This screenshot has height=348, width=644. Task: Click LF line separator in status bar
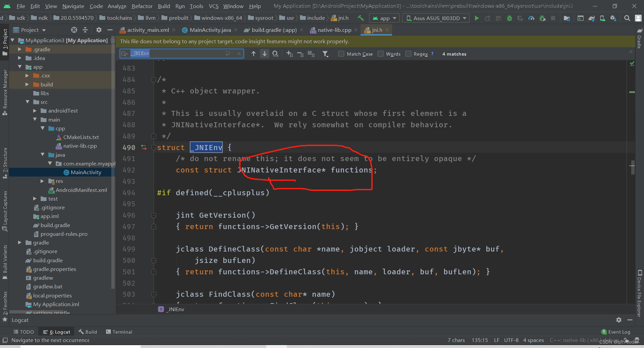[x=496, y=340]
